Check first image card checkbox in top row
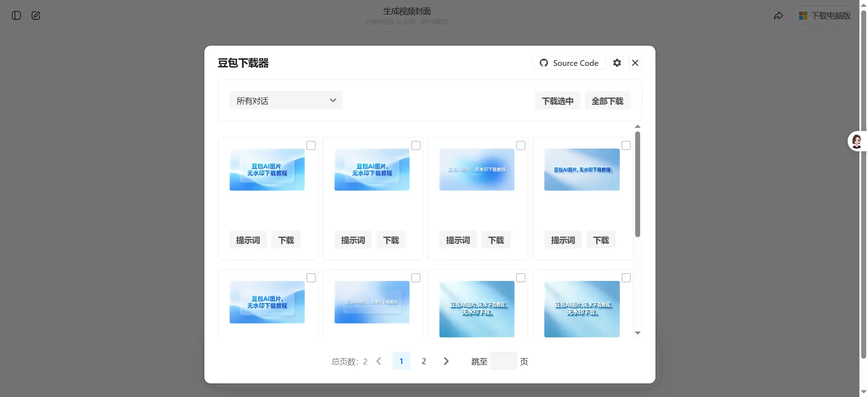This screenshot has height=397, width=868. coord(311,145)
